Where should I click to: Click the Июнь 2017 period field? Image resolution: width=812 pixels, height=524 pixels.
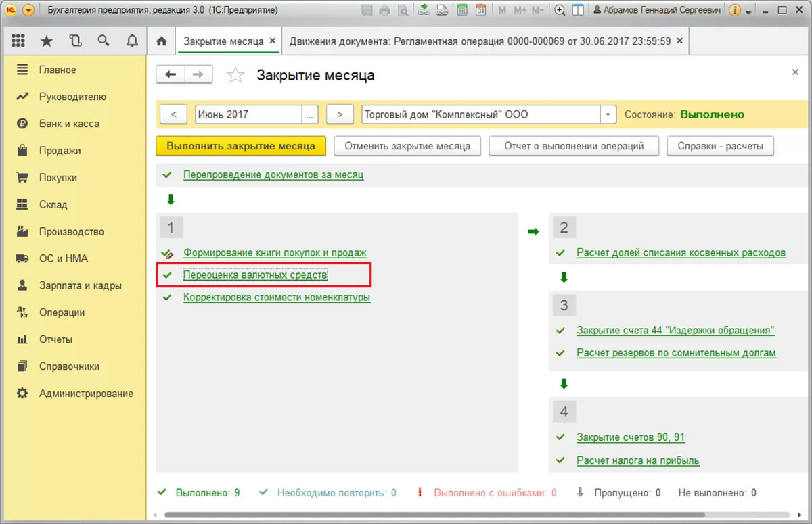(248, 114)
